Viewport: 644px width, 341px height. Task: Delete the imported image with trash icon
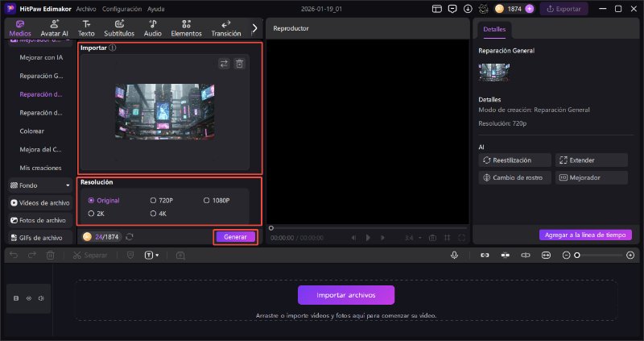239,64
